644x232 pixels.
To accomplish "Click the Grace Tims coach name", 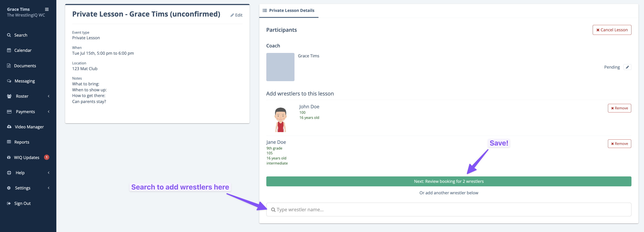I will pyautogui.click(x=308, y=56).
